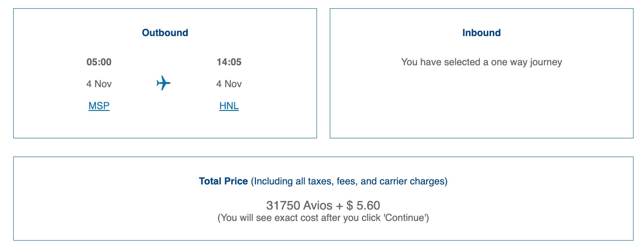Select the $ 5.60 cash amount

363,205
